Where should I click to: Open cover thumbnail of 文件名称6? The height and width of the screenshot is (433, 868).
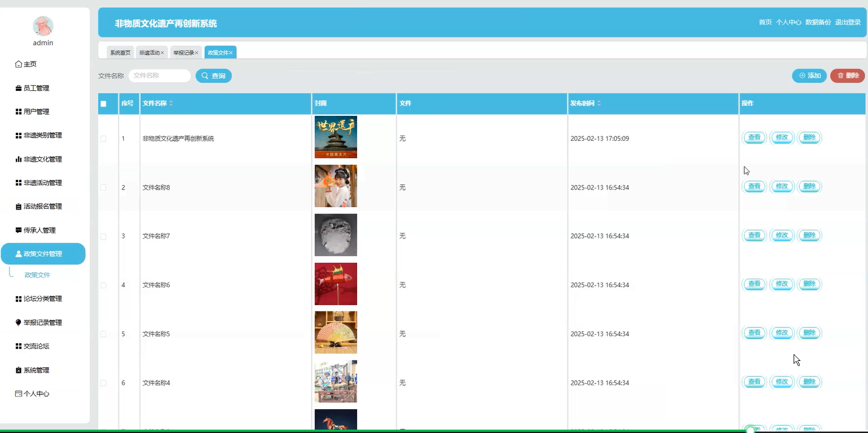pyautogui.click(x=336, y=284)
